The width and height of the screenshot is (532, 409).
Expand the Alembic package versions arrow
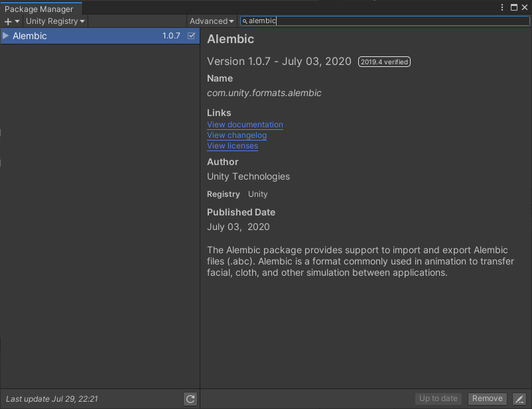pos(5,36)
